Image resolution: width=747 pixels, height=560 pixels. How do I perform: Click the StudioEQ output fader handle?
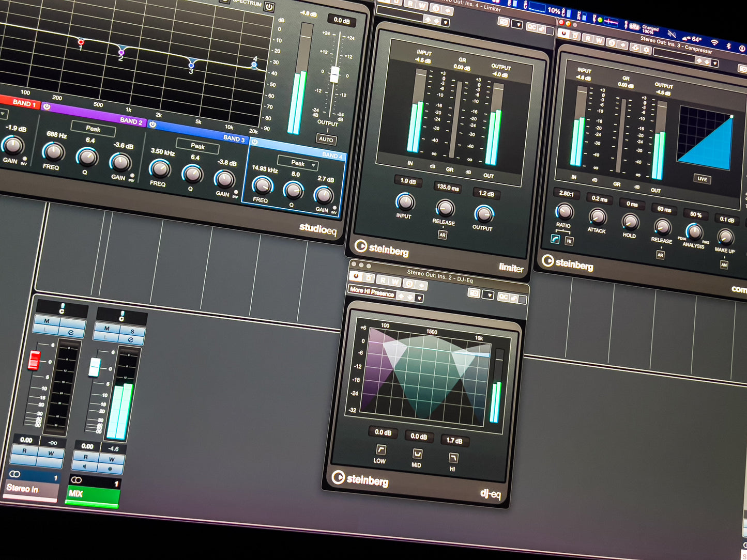pos(334,74)
